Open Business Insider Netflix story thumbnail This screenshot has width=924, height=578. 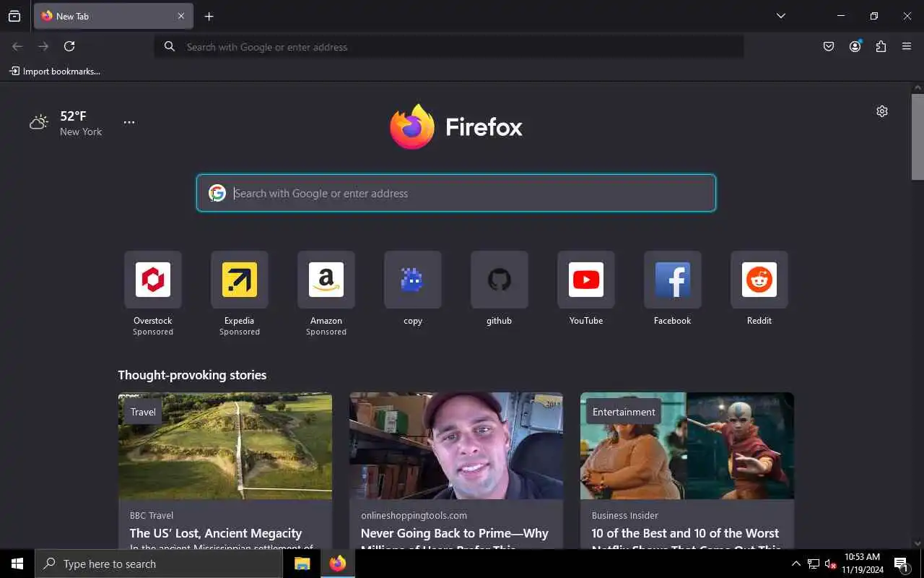687,446
